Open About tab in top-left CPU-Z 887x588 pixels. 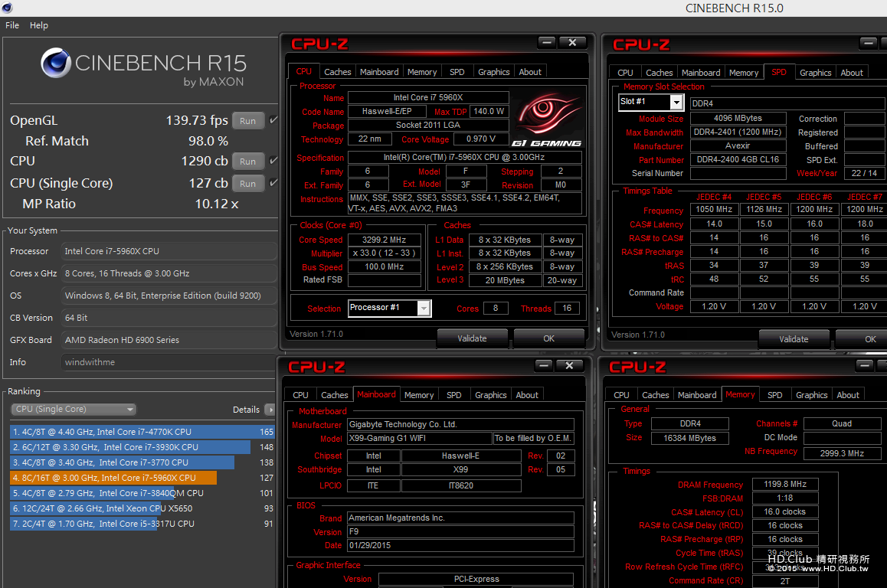[530, 72]
